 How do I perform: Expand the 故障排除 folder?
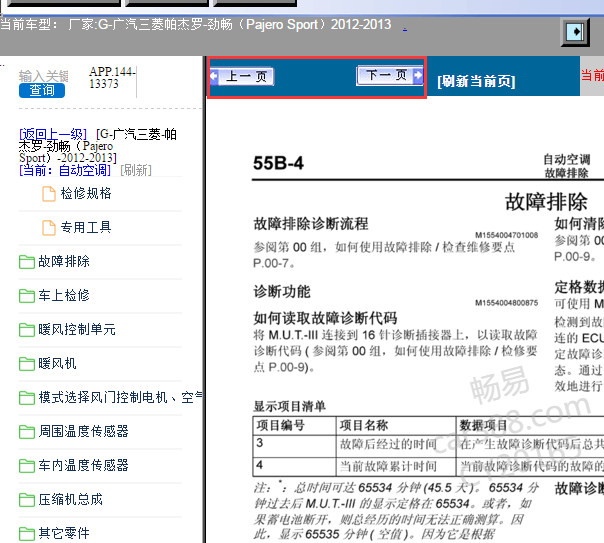[x=64, y=261]
